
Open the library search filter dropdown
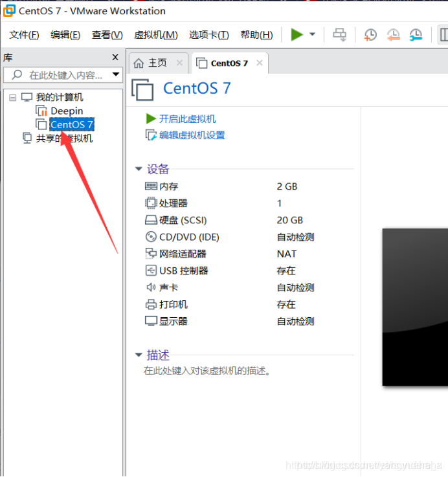click(x=116, y=74)
